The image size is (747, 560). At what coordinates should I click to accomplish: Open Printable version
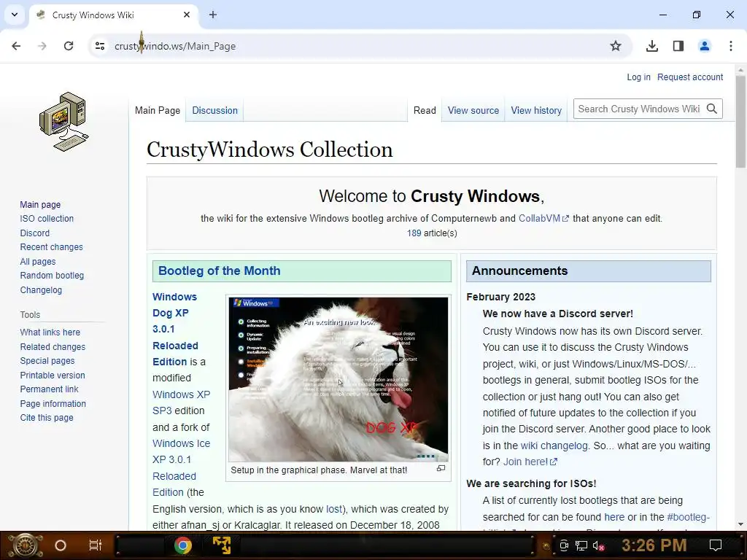click(53, 376)
